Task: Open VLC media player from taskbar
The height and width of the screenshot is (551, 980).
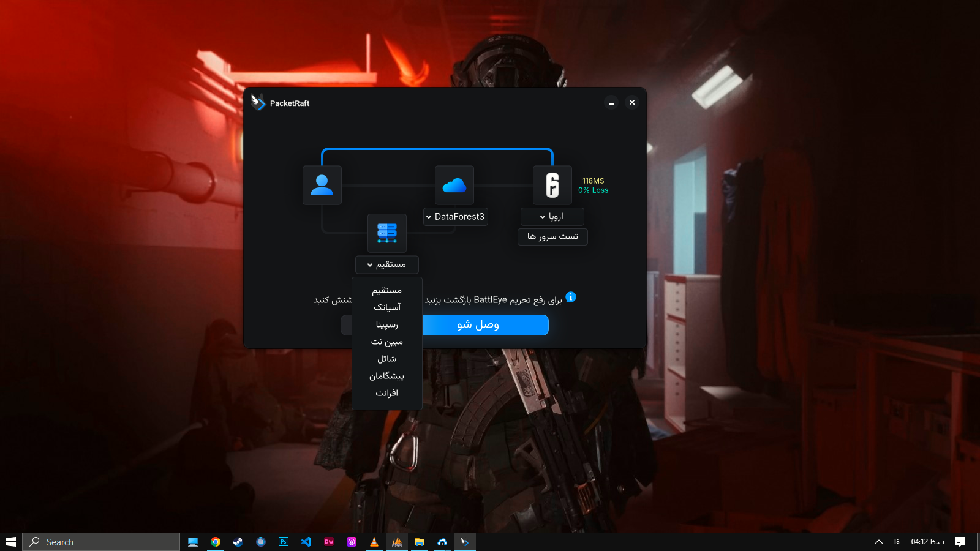Action: [374, 542]
